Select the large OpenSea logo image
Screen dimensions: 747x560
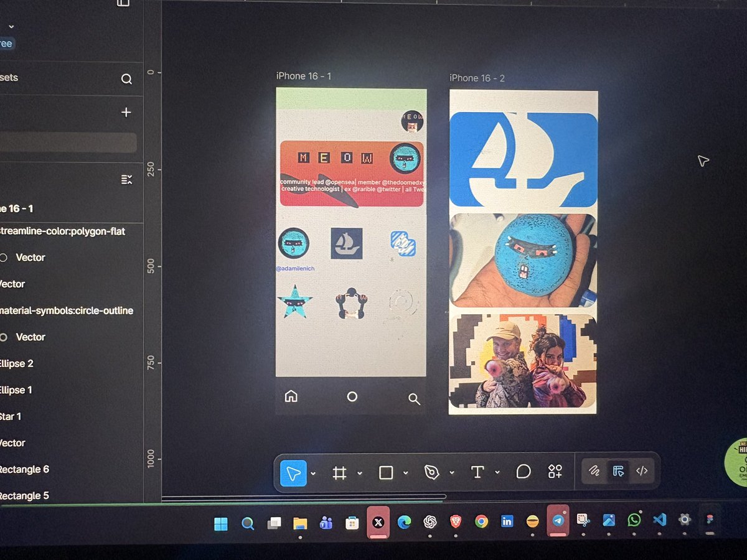coord(523,160)
